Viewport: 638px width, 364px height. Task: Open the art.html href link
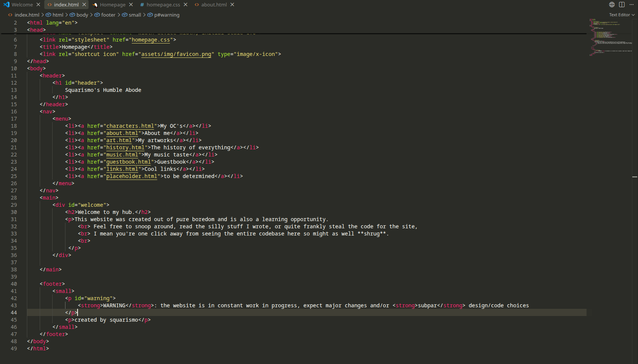pyautogui.click(x=119, y=140)
